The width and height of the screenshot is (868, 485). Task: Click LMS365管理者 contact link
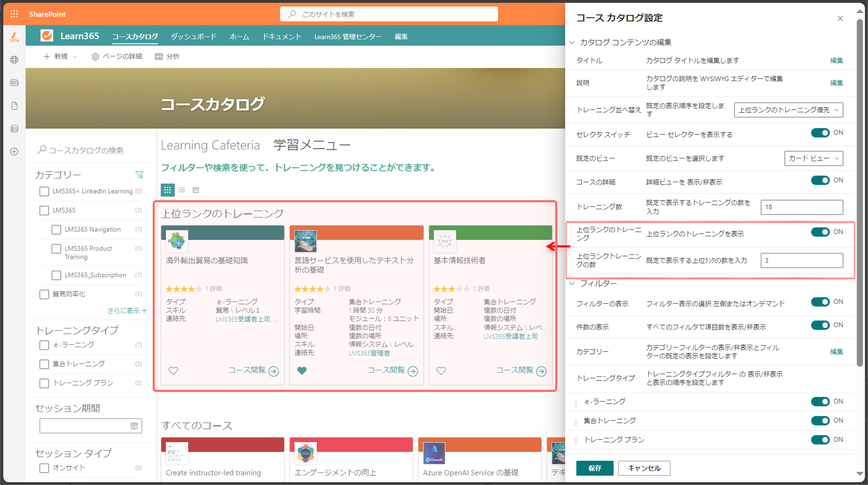(369, 353)
